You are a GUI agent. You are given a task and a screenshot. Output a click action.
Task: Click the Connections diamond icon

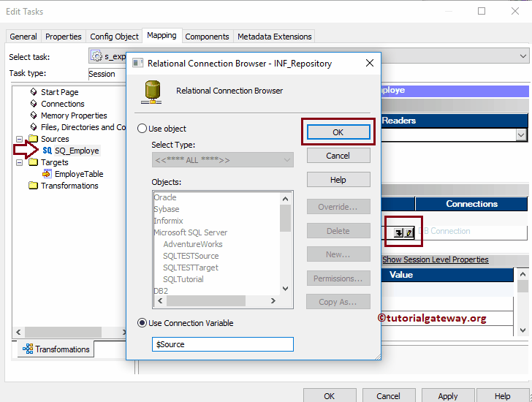click(x=34, y=104)
